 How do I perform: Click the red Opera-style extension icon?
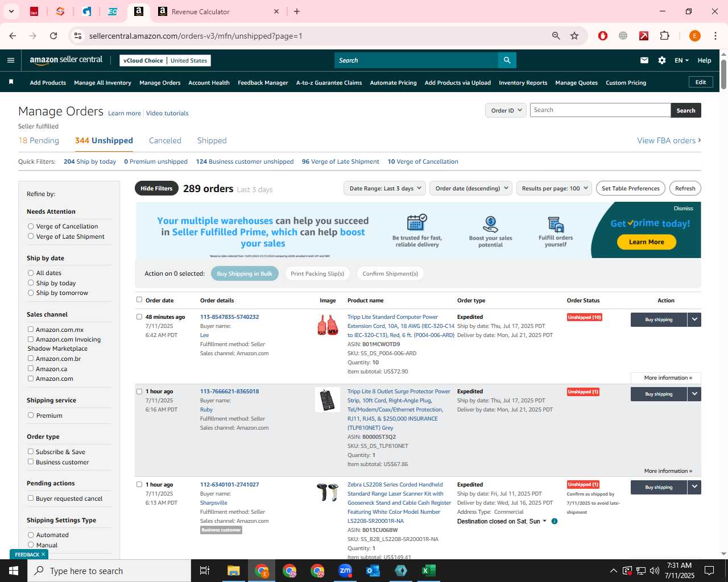[603, 36]
